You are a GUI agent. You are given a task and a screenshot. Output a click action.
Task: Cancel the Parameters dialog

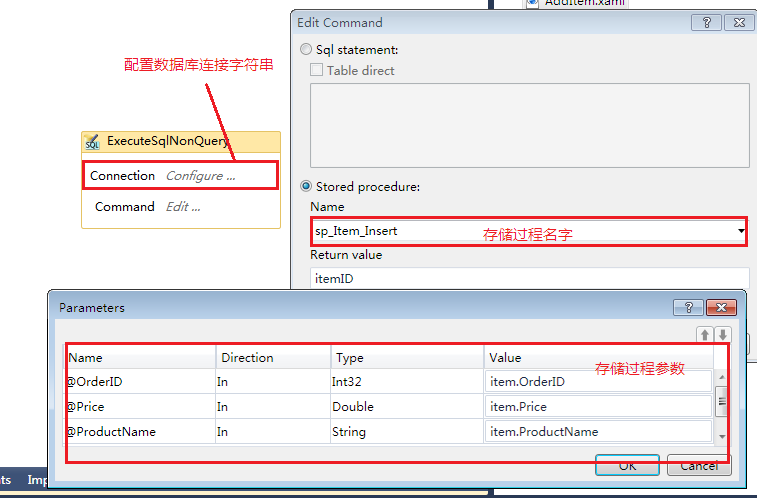[699, 465]
